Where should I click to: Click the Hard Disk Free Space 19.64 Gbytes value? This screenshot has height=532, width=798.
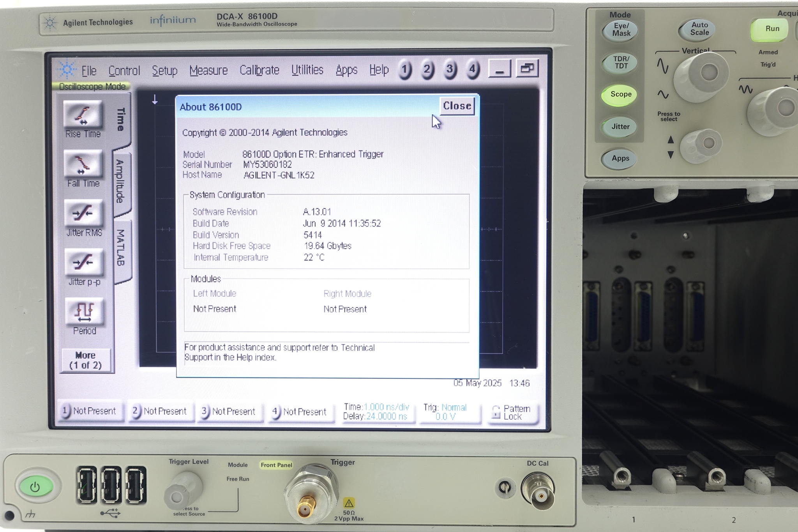[x=328, y=246]
